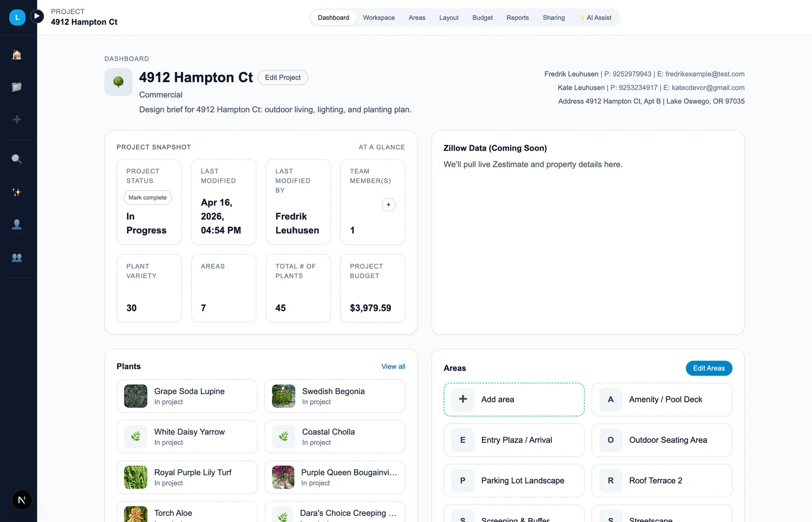Screen dimensions: 812x522
Task: Click the project budget value $3,979.59
Action: [x=370, y=308]
